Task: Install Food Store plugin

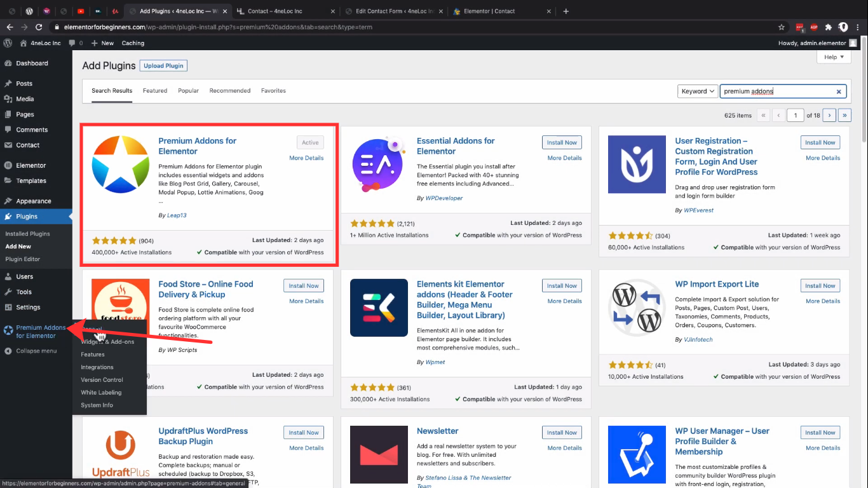Action: (304, 286)
